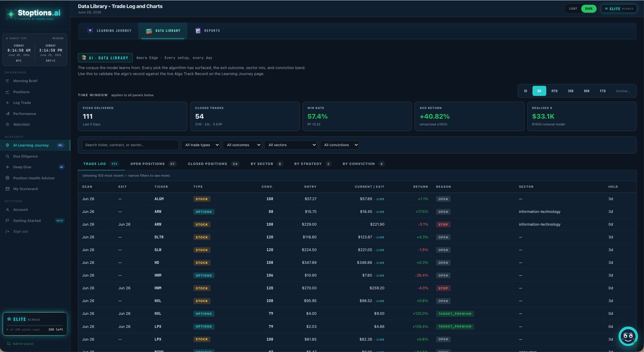Click the Sign out link
The width and height of the screenshot is (644, 352).
pyautogui.click(x=20, y=232)
